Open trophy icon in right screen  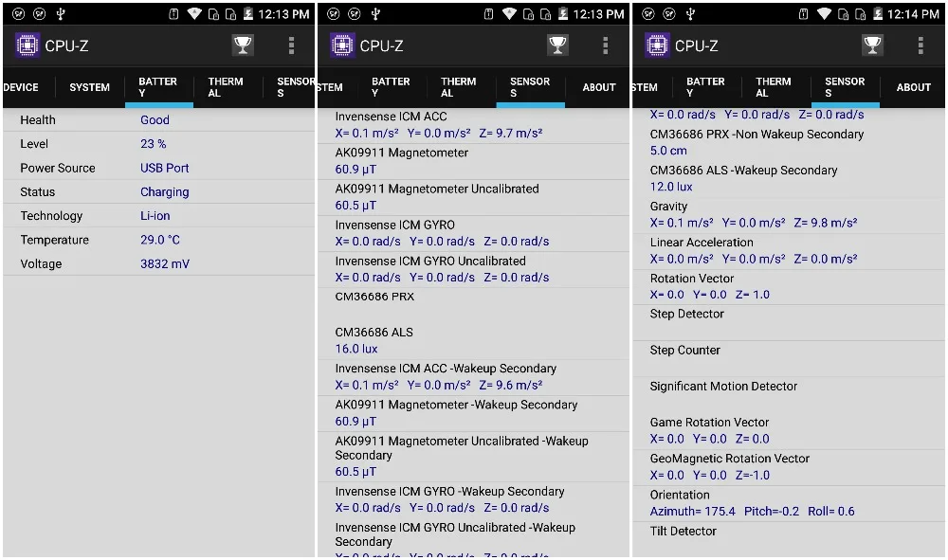[x=872, y=45]
